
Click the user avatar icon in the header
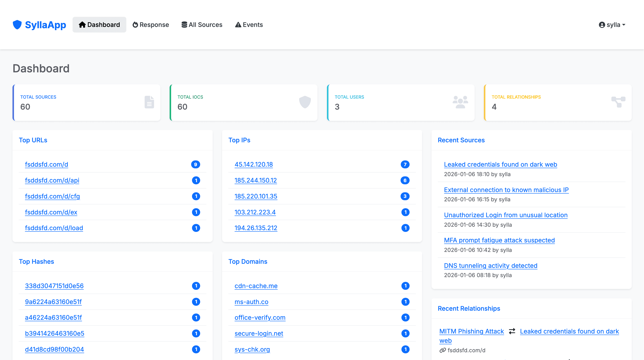pyautogui.click(x=602, y=25)
